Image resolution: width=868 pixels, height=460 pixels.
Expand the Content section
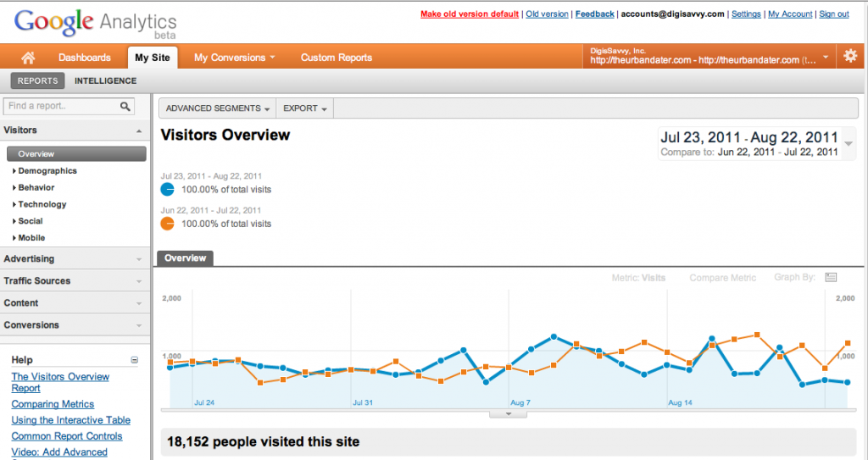click(139, 303)
